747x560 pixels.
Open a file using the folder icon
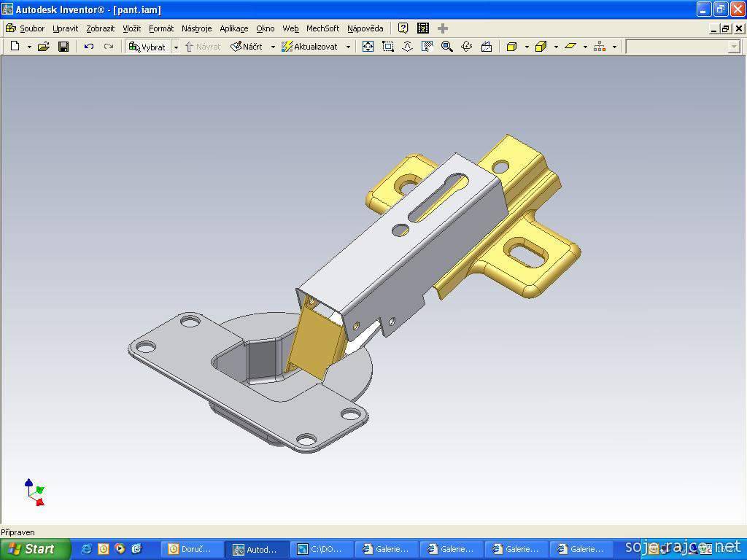tap(43, 47)
